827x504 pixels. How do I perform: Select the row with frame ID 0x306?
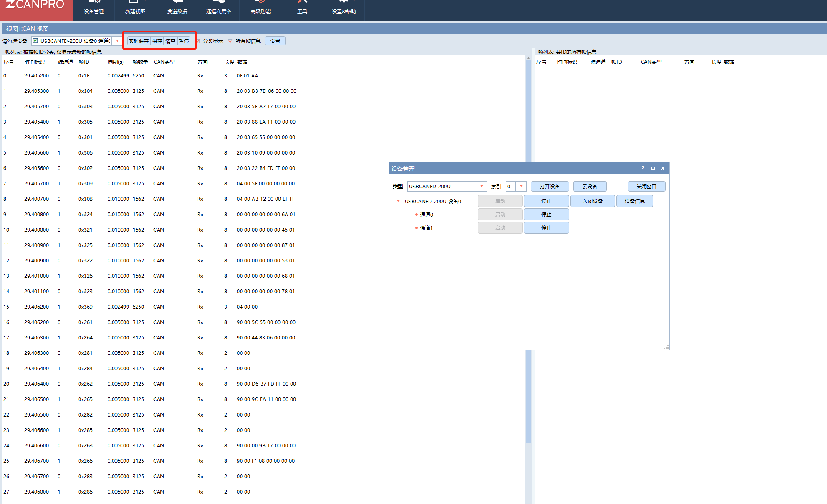263,153
